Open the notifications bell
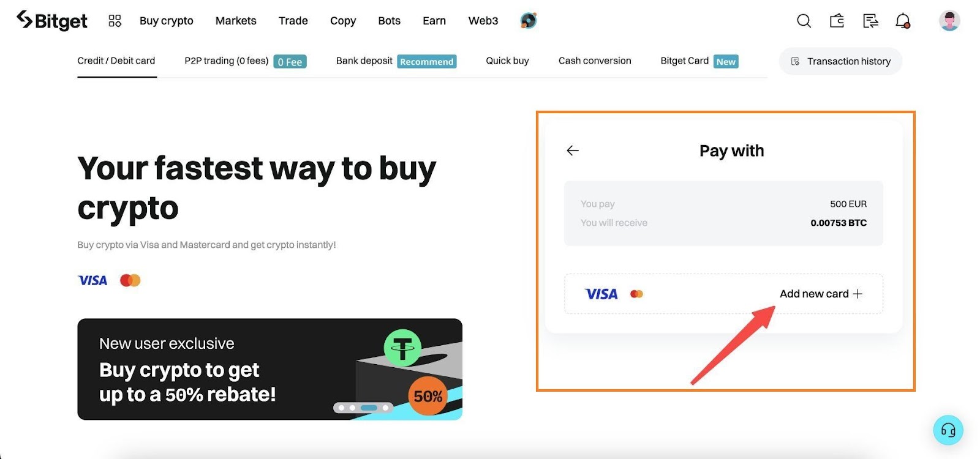The width and height of the screenshot is (980, 459). tap(903, 21)
